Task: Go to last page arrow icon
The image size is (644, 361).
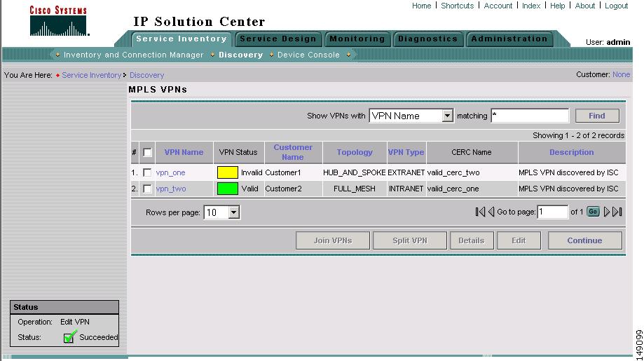Action: click(617, 212)
